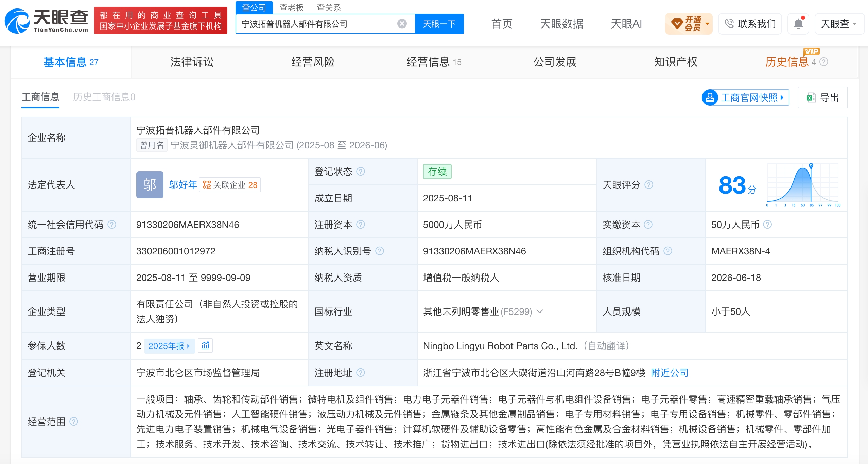Click the 邬 avatar of legal representative
Viewport: 868px width, 464px height.
click(x=150, y=185)
